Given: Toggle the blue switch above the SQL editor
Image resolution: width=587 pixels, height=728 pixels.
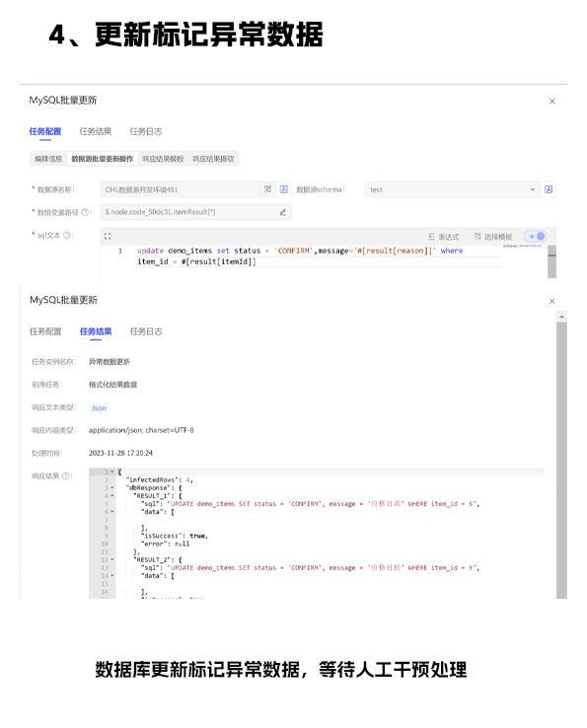Looking at the screenshot, I should pyautogui.click(x=536, y=237).
